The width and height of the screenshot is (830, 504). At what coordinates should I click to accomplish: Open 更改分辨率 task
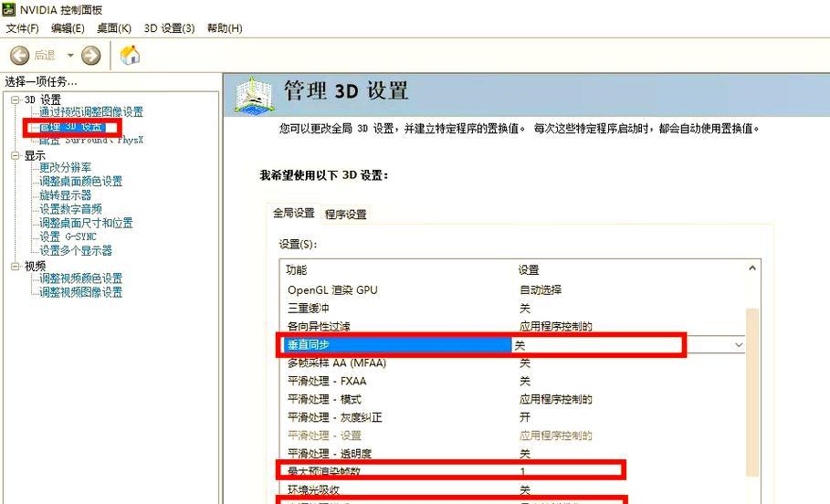[66, 168]
